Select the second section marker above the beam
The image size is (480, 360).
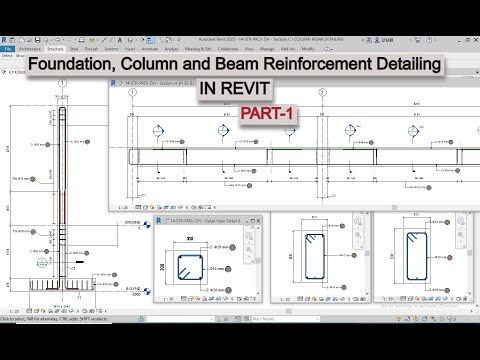[x=223, y=130]
